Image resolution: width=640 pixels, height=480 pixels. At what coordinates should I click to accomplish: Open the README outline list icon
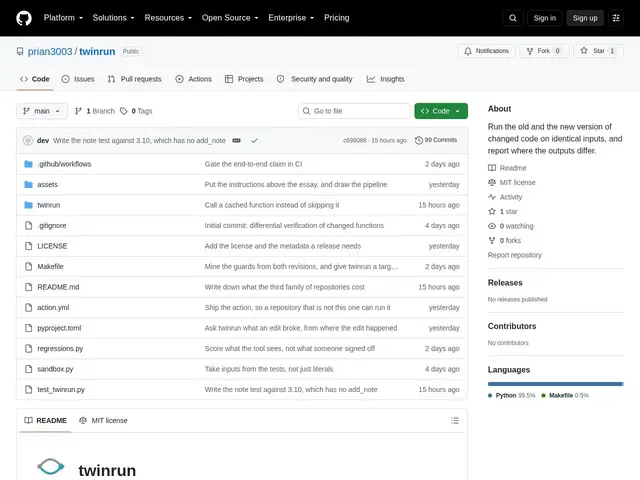pyautogui.click(x=455, y=420)
